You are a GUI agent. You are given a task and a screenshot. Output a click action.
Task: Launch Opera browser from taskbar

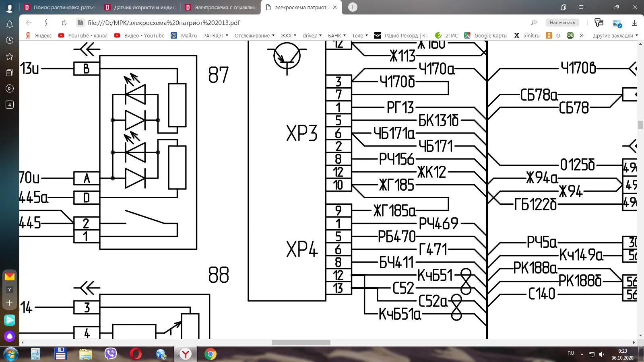[136, 354]
